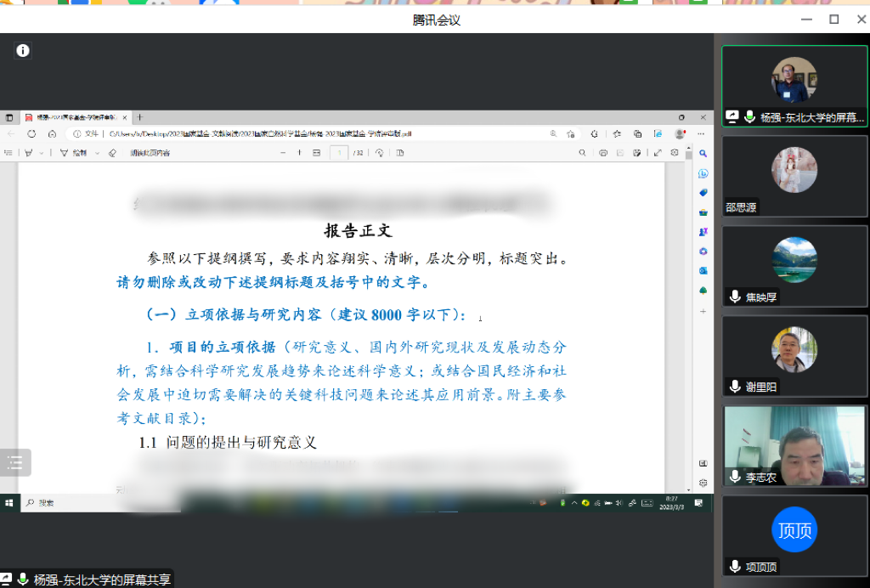Click the PDF eraser tool icon
The width and height of the screenshot is (870, 588).
tap(112, 153)
